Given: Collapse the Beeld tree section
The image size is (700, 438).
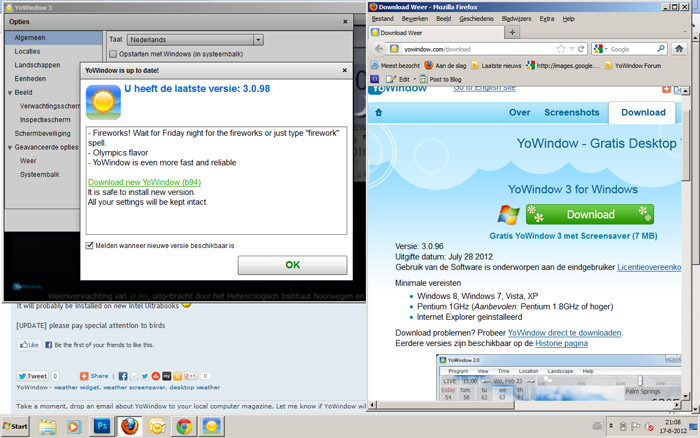Looking at the screenshot, I should pos(10,93).
